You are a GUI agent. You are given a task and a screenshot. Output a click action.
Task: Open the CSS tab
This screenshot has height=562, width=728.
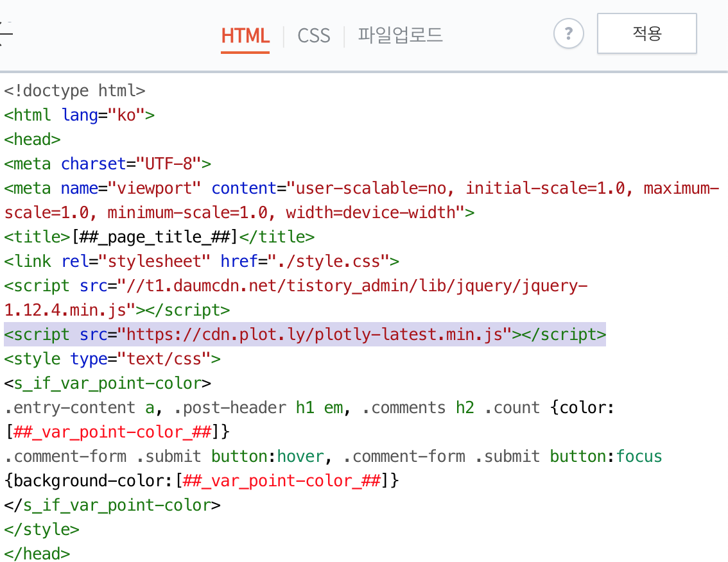coord(314,36)
